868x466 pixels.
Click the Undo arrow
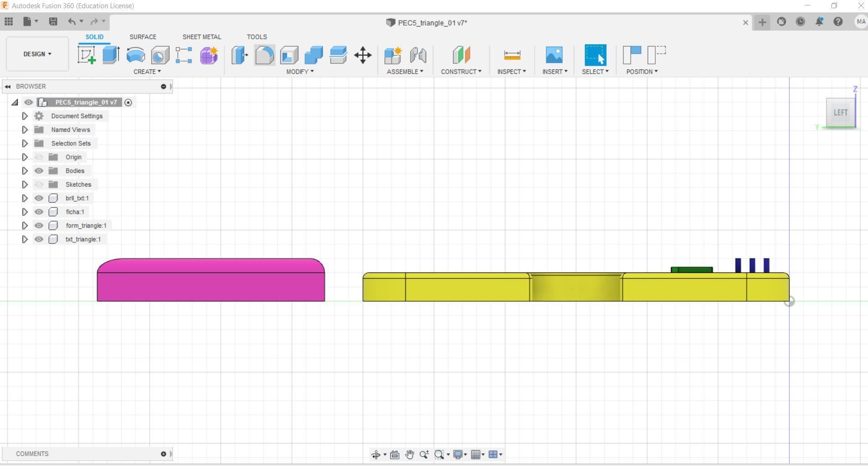72,21
